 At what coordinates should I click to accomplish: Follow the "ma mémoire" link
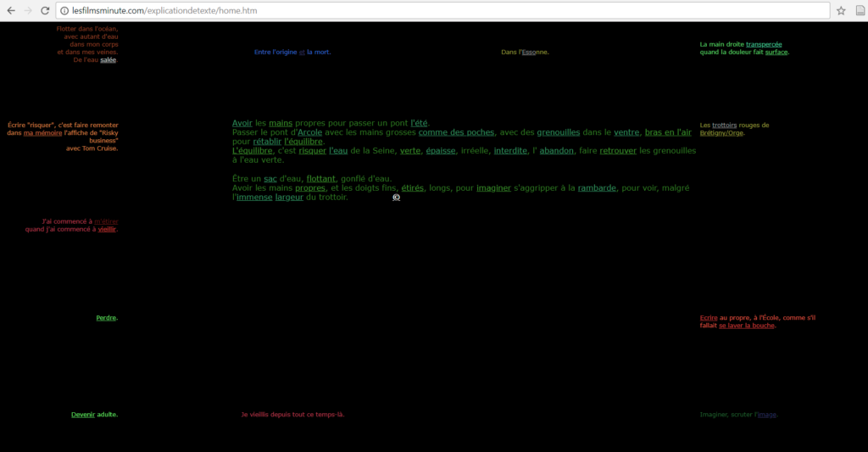coord(42,133)
